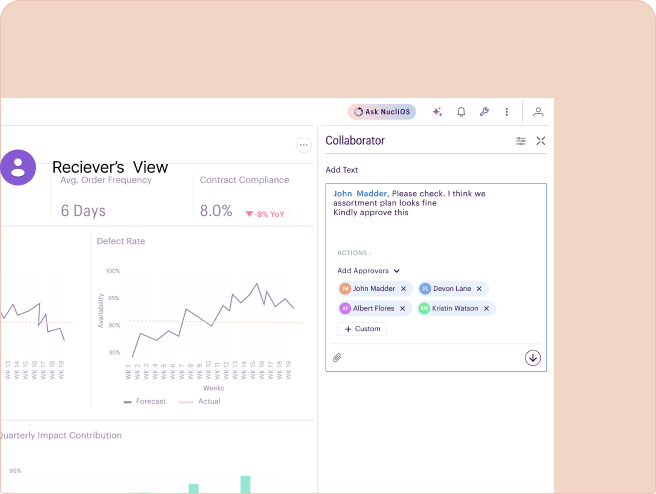Screen dimensions: 656x494
Task: Click the purple receiver avatar icon
Action: coord(18,167)
